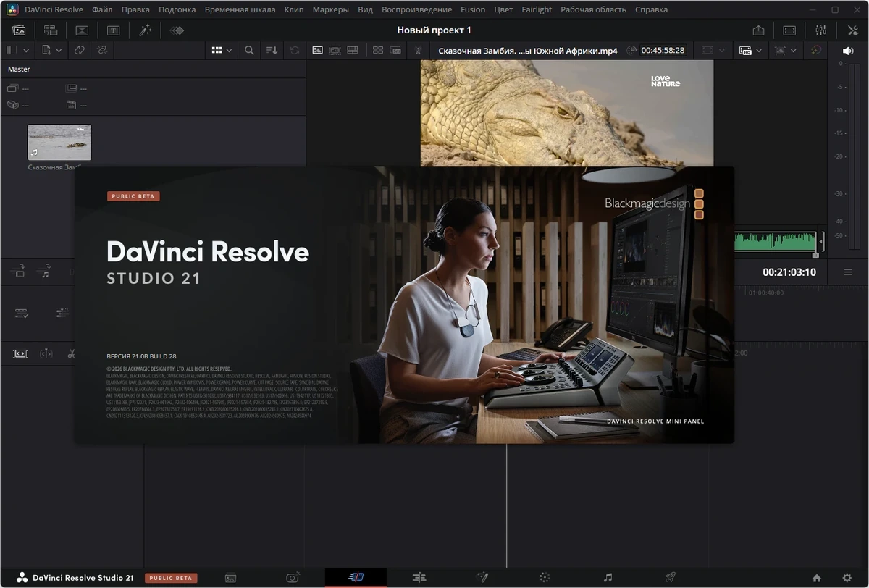Select the scissors split clip tool

tap(72, 353)
